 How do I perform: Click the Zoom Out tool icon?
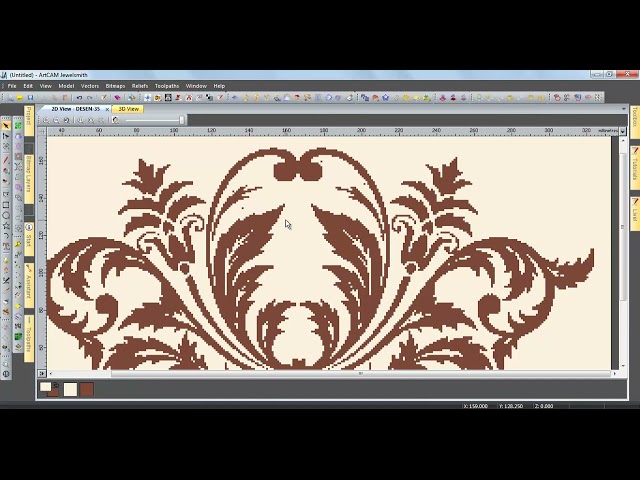[56, 120]
